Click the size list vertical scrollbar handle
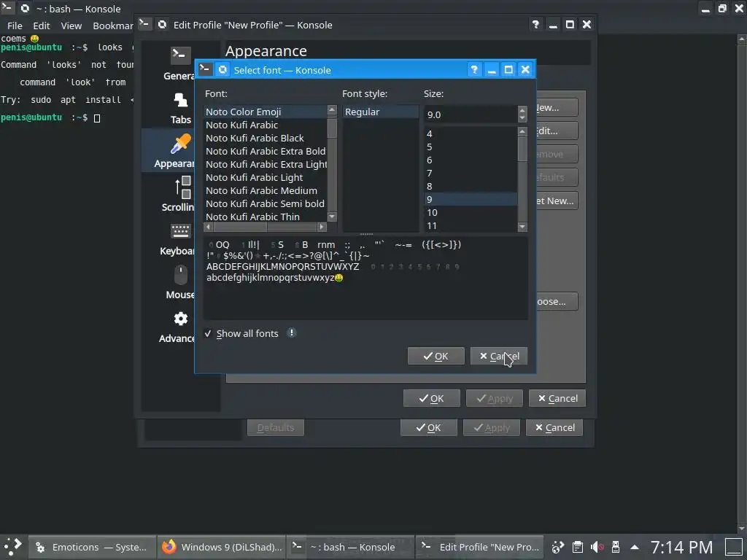Image resolution: width=747 pixels, height=560 pixels. pos(522,149)
